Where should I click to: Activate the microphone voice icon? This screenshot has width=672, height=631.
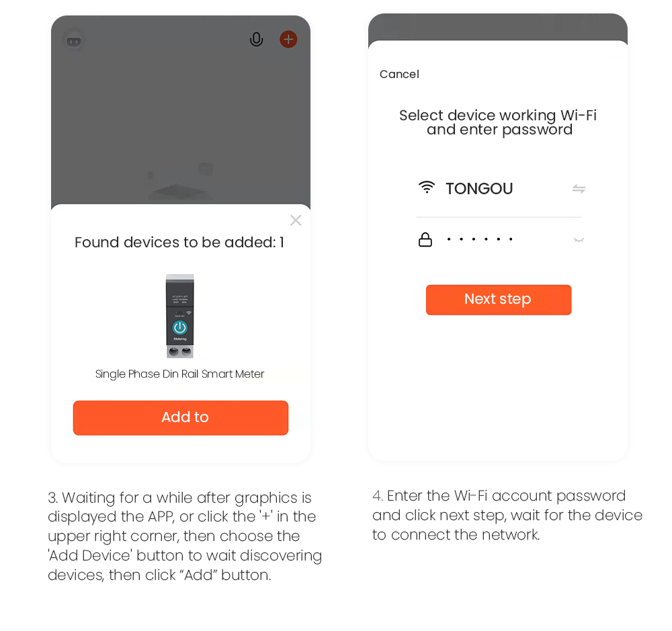[x=256, y=40]
